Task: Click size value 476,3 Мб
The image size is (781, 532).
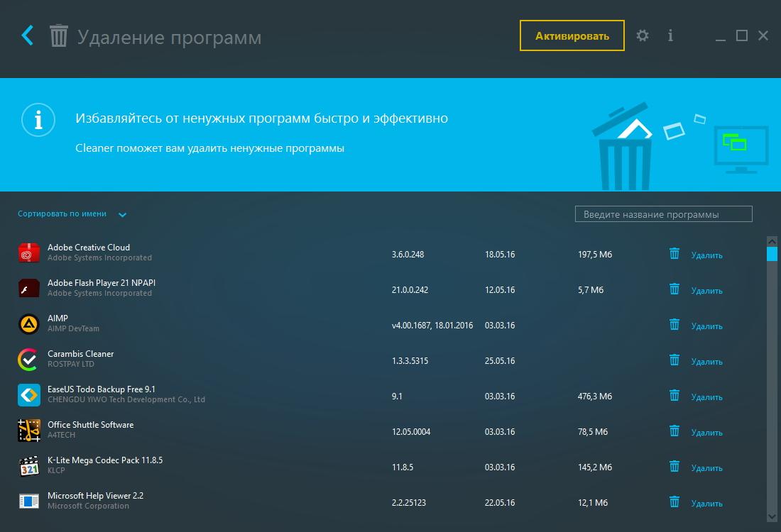Action: point(595,396)
